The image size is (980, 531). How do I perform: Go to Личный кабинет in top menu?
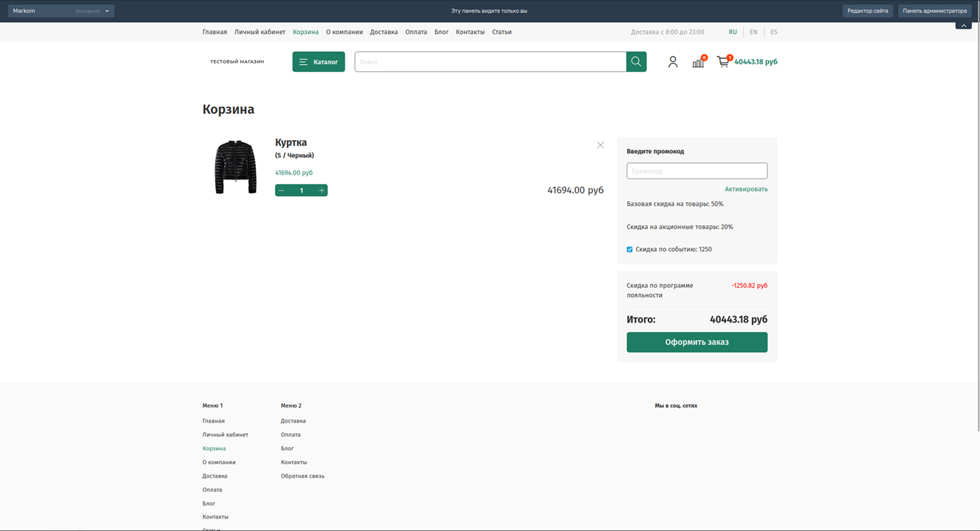click(x=260, y=32)
